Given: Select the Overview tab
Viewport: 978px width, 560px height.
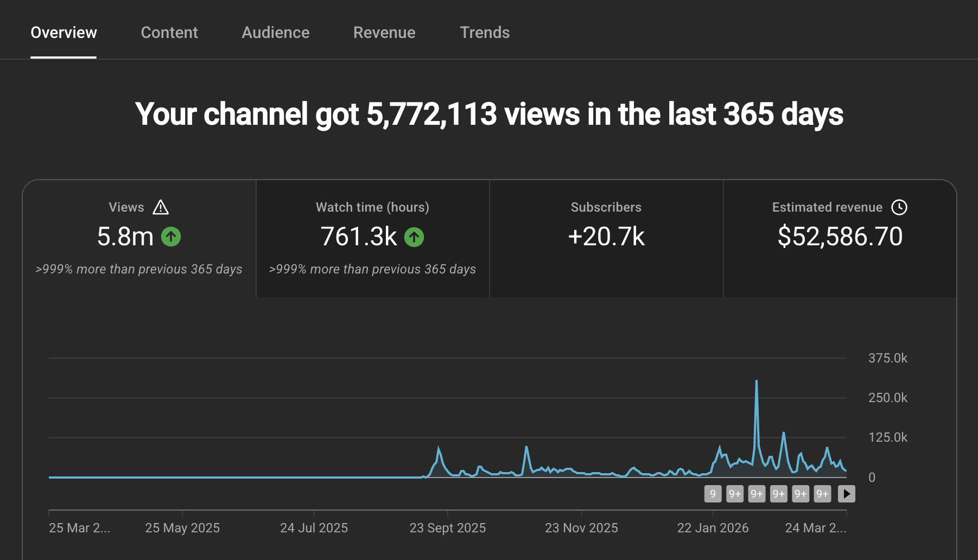Looking at the screenshot, I should (x=63, y=33).
